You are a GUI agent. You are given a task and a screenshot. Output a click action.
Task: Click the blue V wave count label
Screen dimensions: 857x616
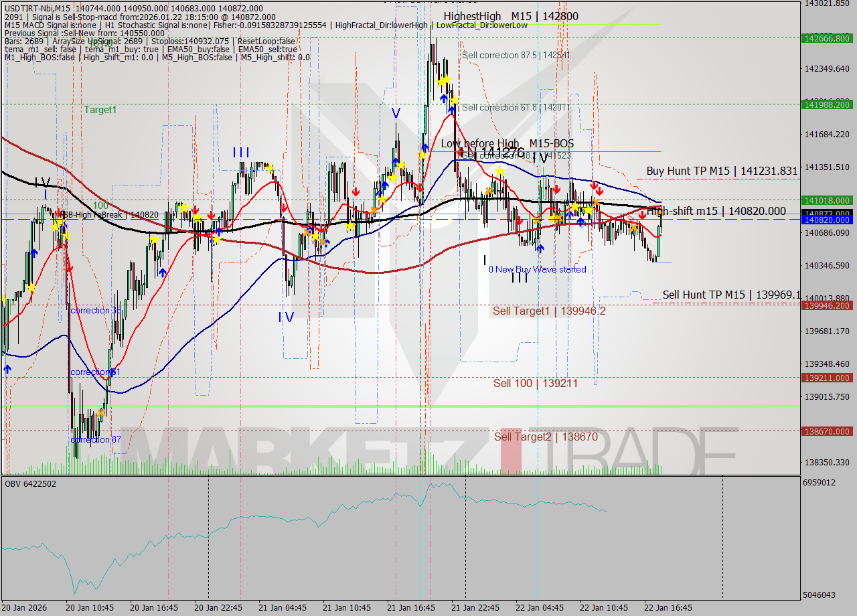(396, 112)
